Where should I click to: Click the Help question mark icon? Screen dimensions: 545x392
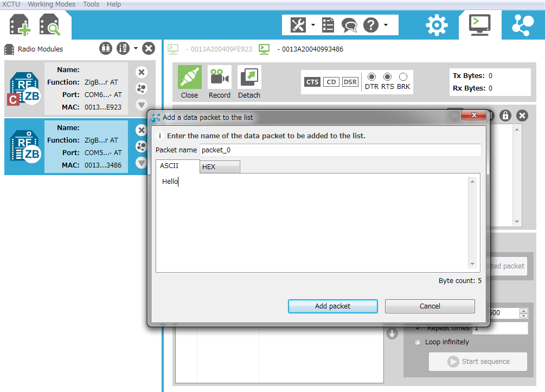371,25
